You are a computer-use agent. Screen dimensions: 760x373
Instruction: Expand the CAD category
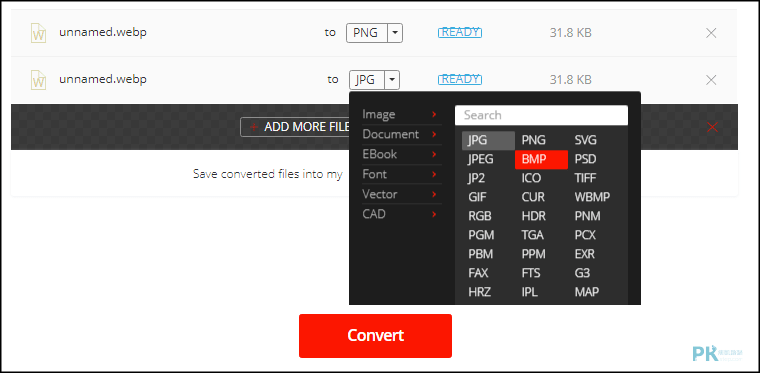click(x=401, y=214)
